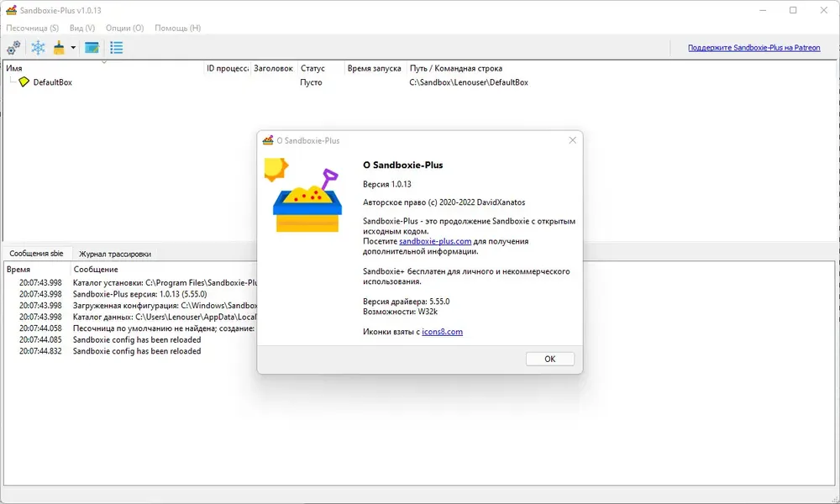Select the Загруженная конфигурация log row
The width and height of the screenshot is (840, 504).
(x=131, y=305)
